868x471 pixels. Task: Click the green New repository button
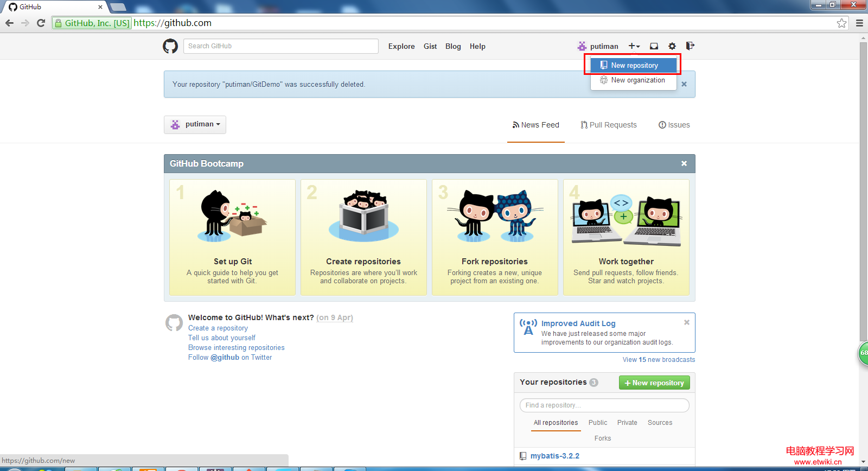coord(654,383)
